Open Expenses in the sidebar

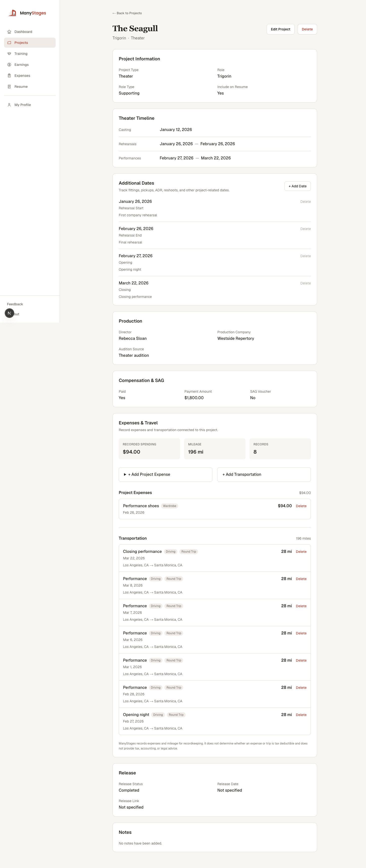[x=30, y=76]
